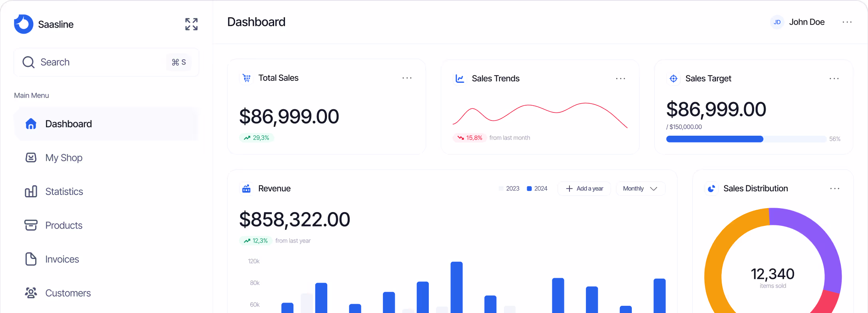The width and height of the screenshot is (868, 313).
Task: Click the Add a year button
Action: 584,189
